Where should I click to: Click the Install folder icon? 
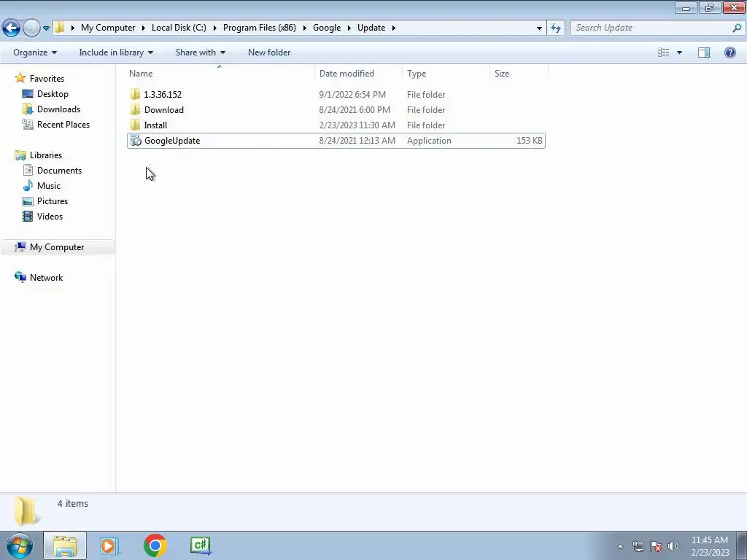coord(135,125)
